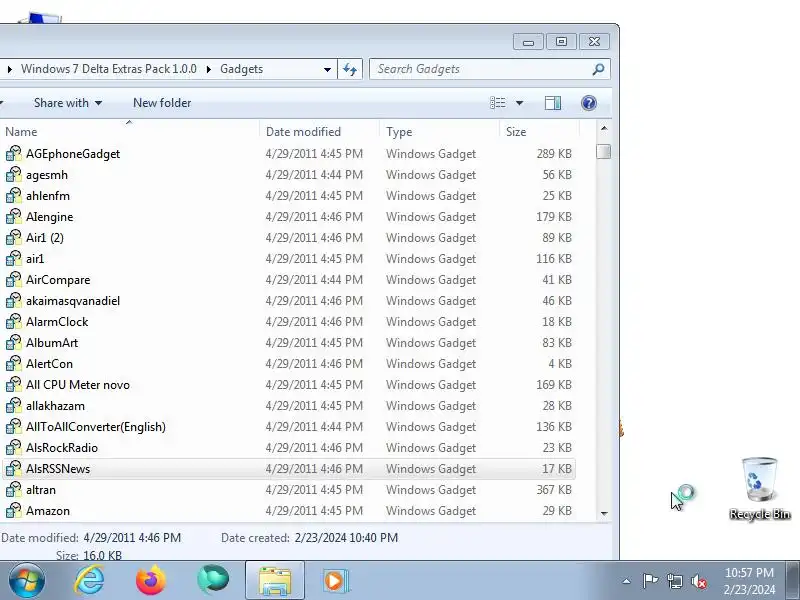The height and width of the screenshot is (600, 800).
Task: Expand the arrow before Gadgets in path
Action: click(209, 69)
